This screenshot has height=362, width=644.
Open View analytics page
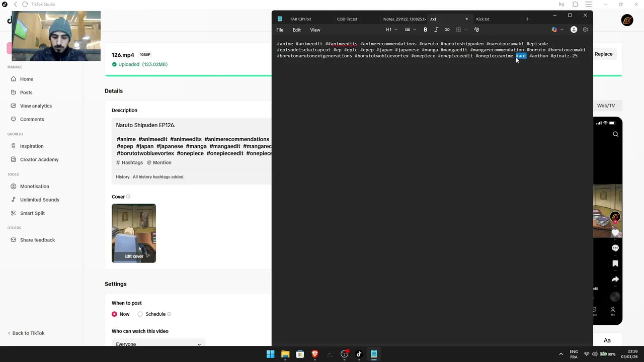36,106
